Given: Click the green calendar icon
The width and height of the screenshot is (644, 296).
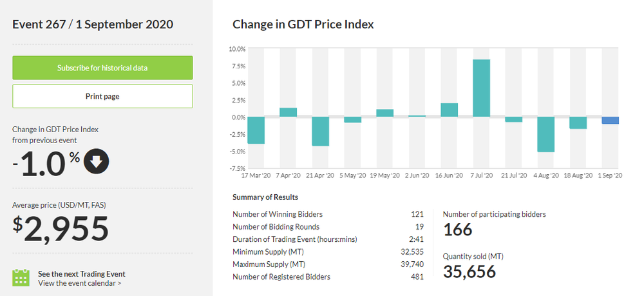Looking at the screenshot, I should pyautogui.click(x=21, y=278).
